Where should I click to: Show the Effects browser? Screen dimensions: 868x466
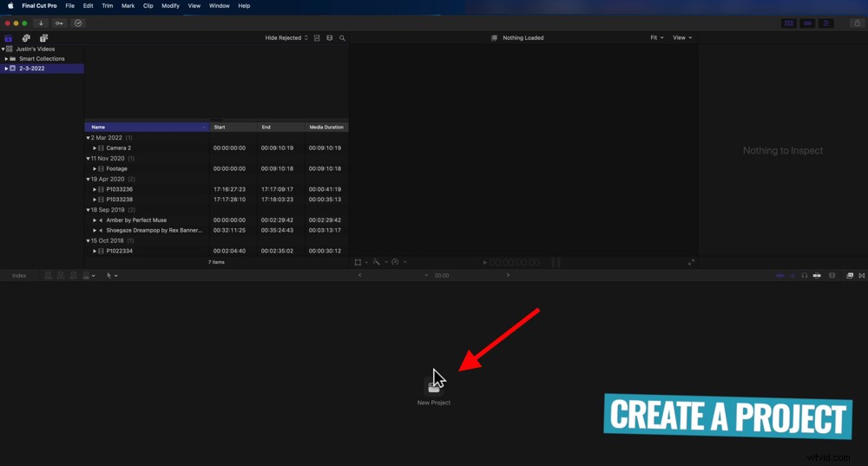850,276
